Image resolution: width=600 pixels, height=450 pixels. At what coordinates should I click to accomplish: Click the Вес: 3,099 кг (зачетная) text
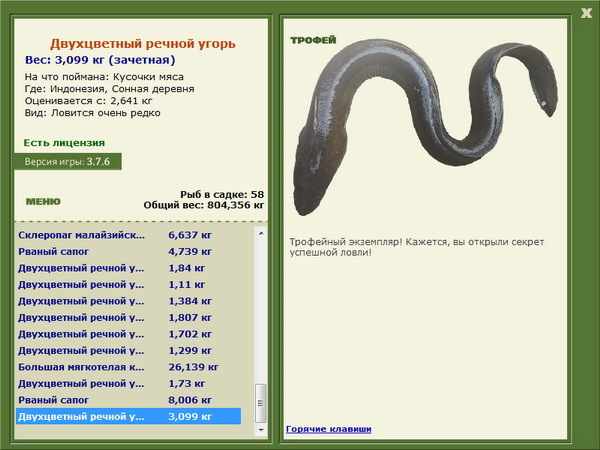pos(100,60)
